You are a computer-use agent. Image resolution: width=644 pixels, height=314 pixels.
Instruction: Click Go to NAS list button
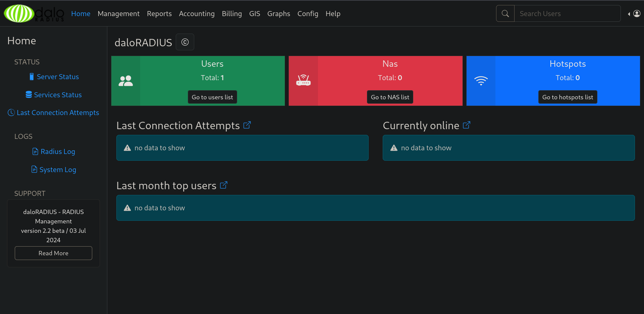coord(390,97)
